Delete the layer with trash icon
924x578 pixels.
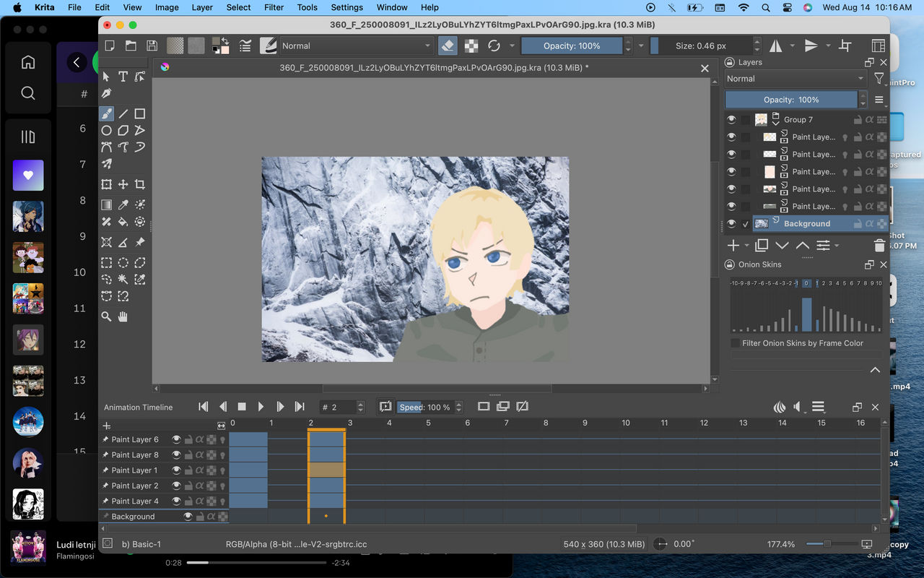point(879,246)
